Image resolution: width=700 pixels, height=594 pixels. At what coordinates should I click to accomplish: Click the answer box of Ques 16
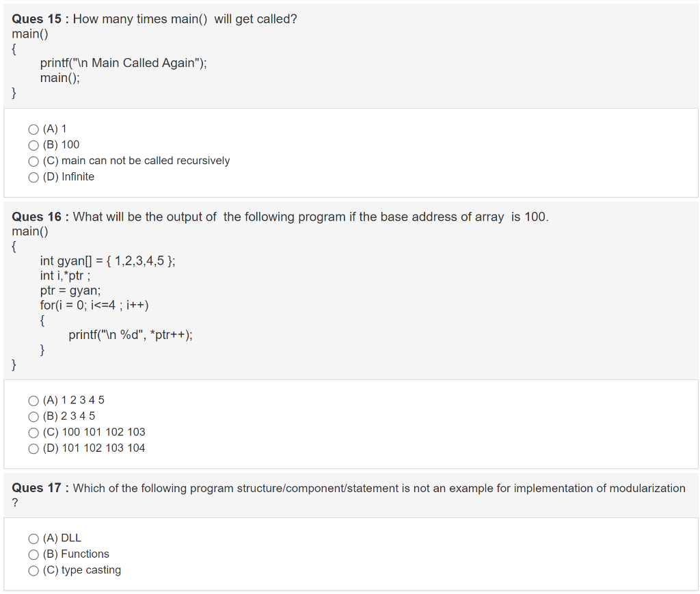[x=350, y=424]
